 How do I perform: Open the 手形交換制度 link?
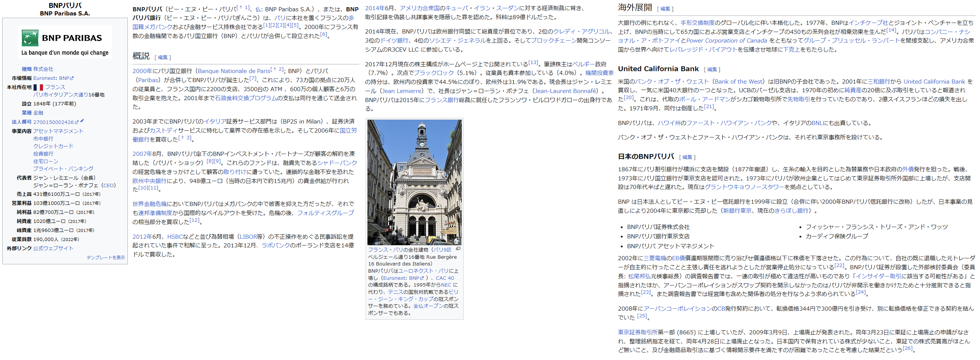pos(697,23)
